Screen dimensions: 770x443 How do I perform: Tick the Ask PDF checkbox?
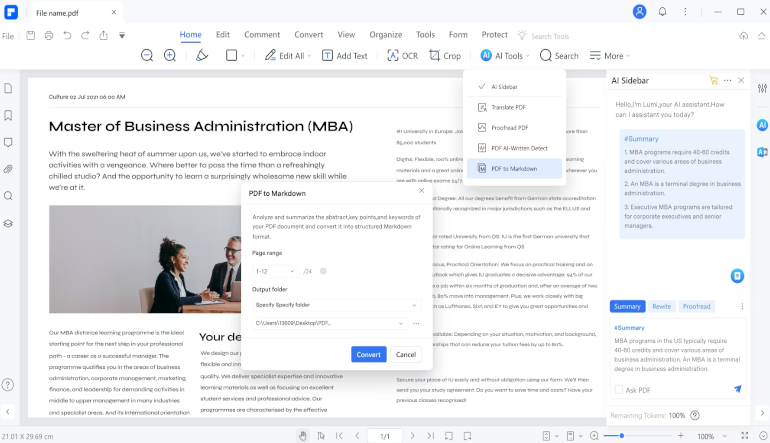pyautogui.click(x=619, y=389)
